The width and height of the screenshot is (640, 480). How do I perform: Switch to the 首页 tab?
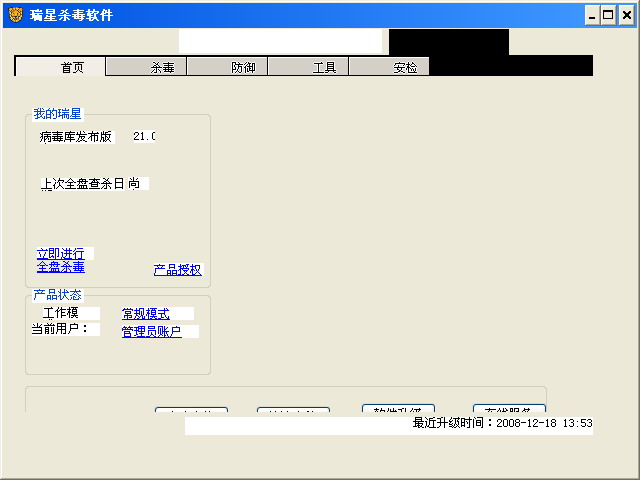60,67
